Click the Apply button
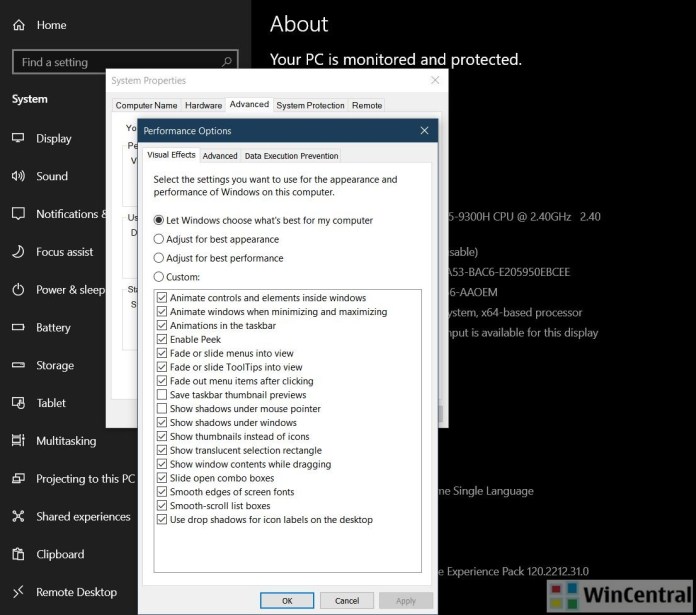The width and height of the screenshot is (696, 615). coord(406,600)
